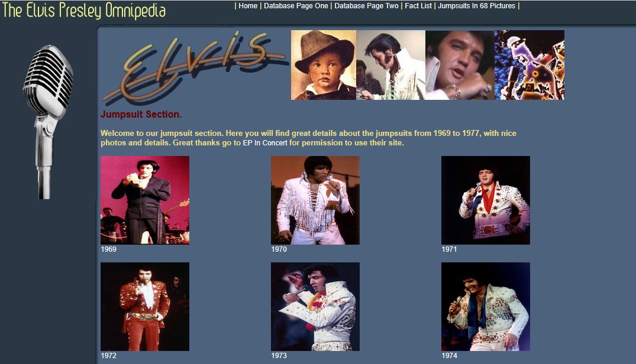
Task: Go to the Home menu link
Action: pyautogui.click(x=248, y=6)
